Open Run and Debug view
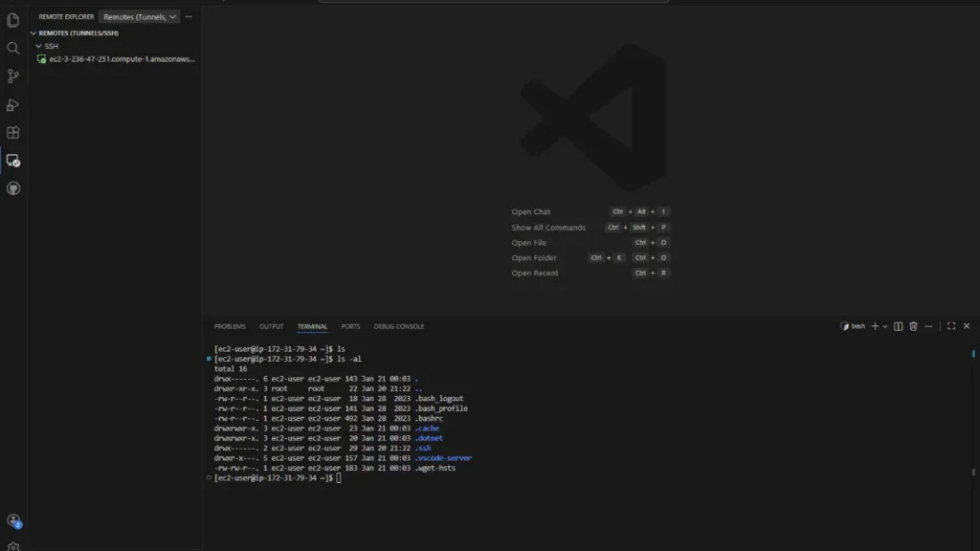This screenshot has width=980, height=551. point(13,105)
